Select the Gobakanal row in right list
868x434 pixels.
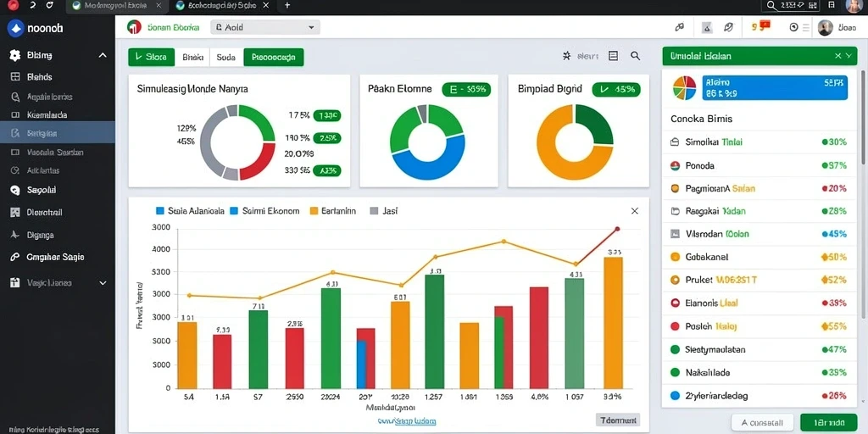(760, 257)
